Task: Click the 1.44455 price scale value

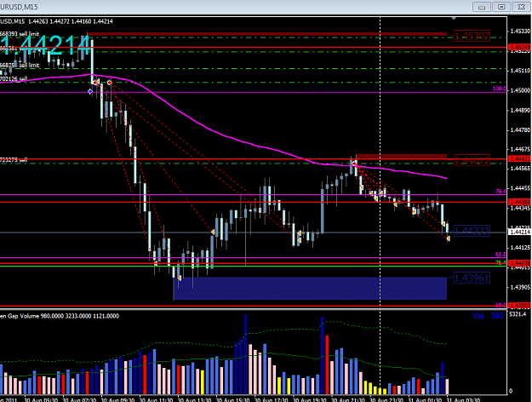Action: coord(520,188)
